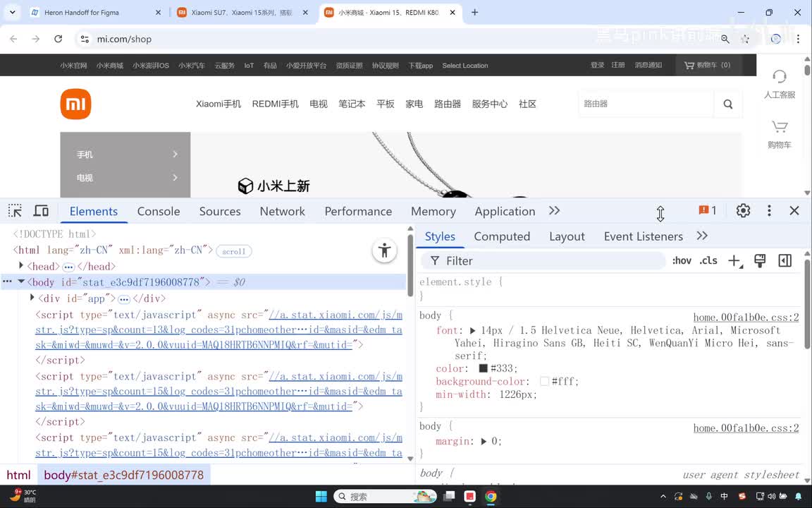Image resolution: width=812 pixels, height=508 pixels.
Task: Open home.00fa1b0e.css:2 link for font rule
Action: tap(746, 317)
